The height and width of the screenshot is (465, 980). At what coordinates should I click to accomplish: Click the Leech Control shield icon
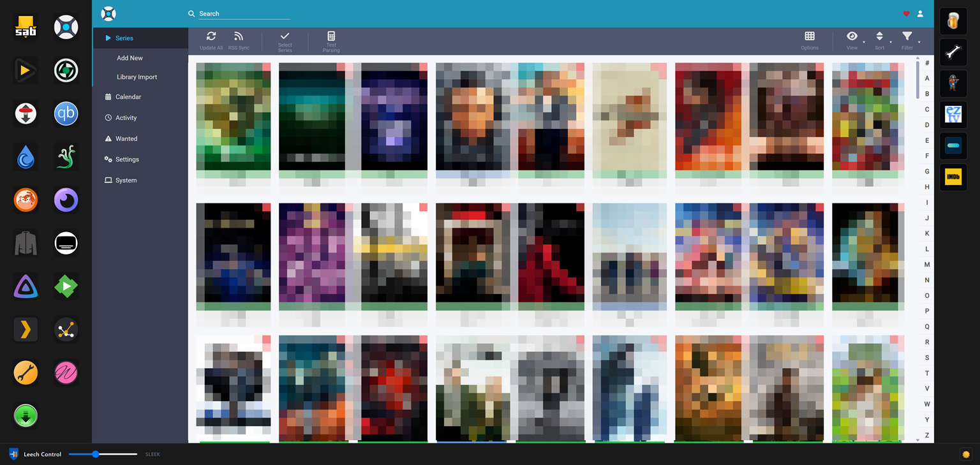coord(14,454)
